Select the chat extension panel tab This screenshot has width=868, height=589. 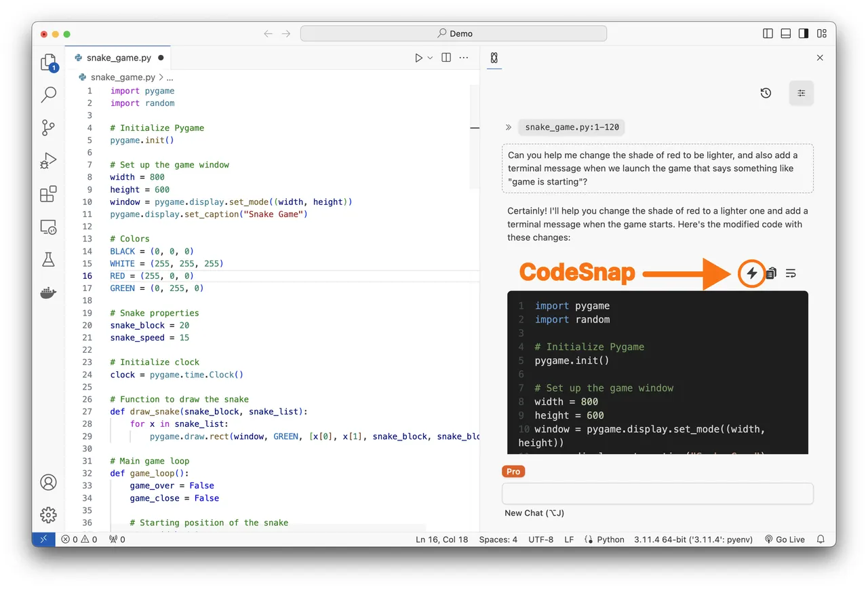coord(494,58)
